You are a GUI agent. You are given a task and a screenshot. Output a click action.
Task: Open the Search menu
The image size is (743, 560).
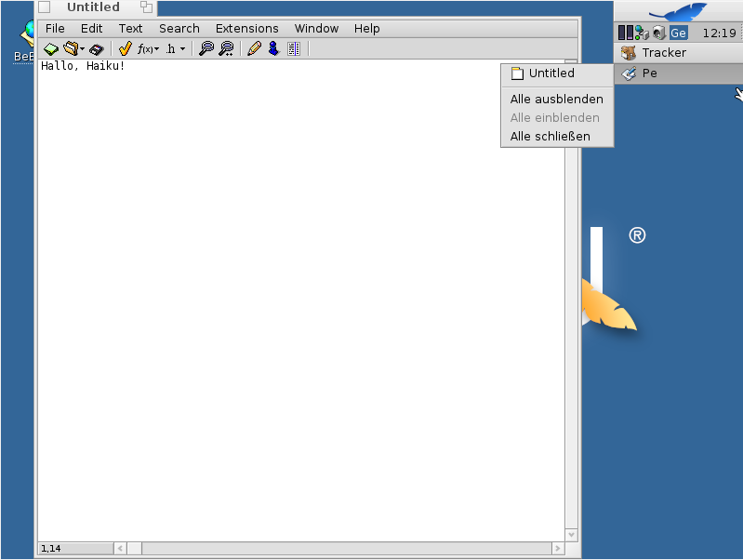click(x=179, y=29)
